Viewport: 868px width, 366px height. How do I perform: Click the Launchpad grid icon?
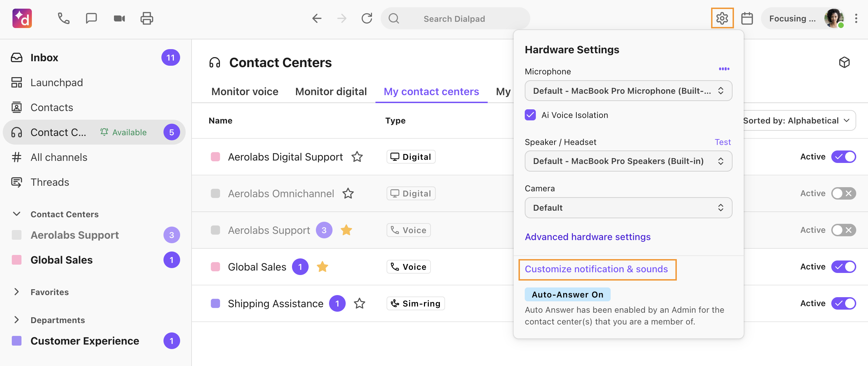[17, 82]
